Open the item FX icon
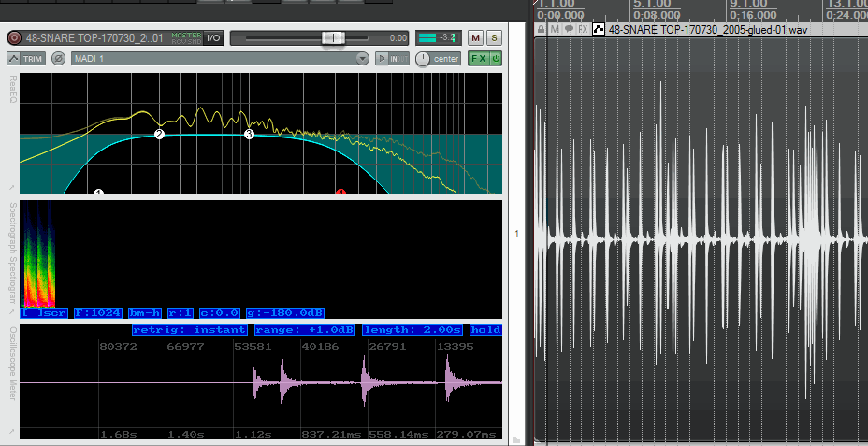The image size is (868, 446). [583, 29]
